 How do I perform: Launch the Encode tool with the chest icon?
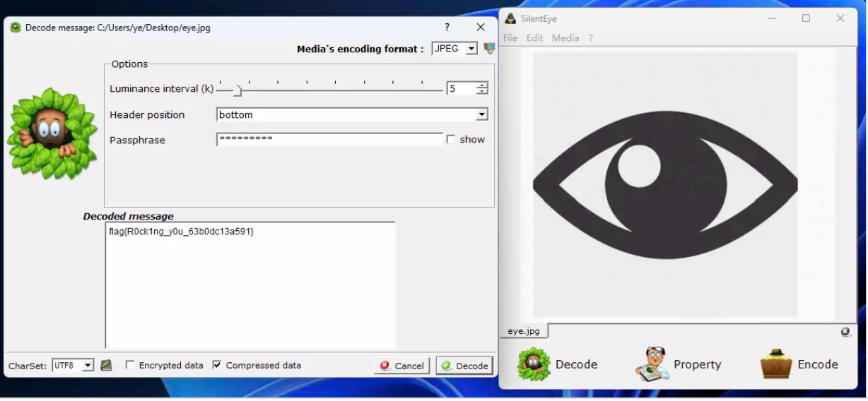pyautogui.click(x=776, y=364)
